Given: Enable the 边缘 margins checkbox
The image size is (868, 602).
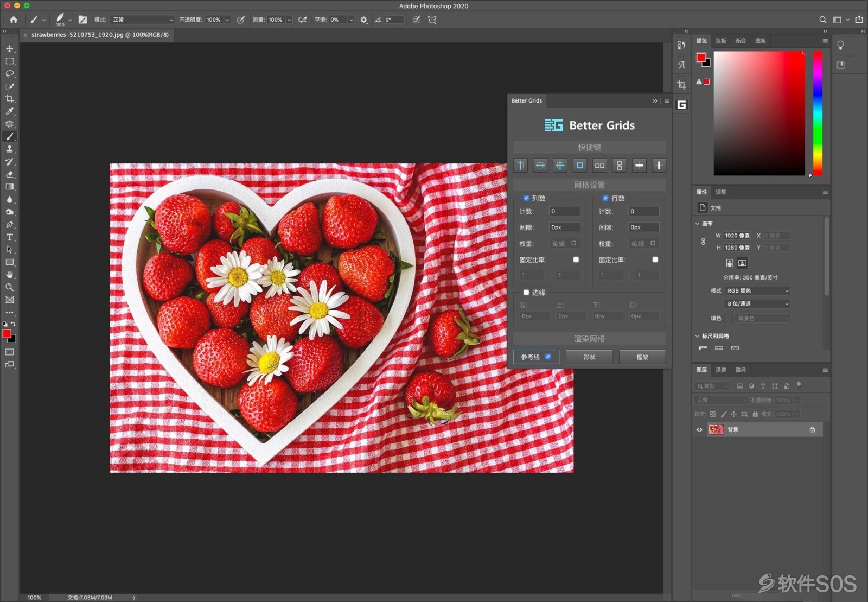Looking at the screenshot, I should click(x=526, y=292).
